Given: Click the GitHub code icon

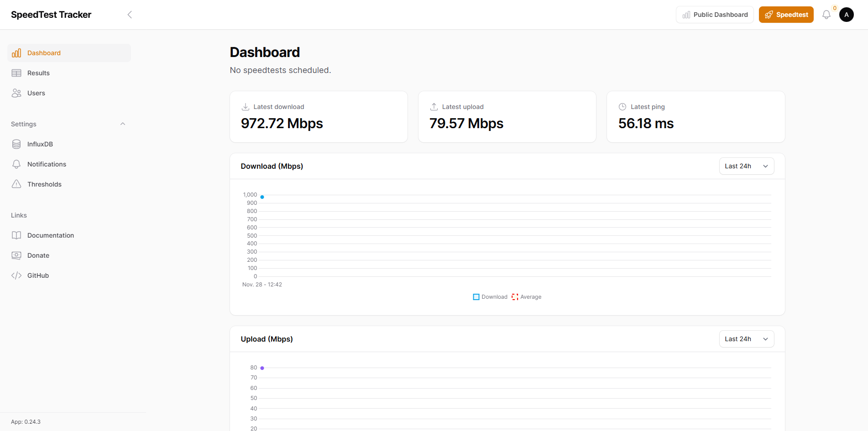Looking at the screenshot, I should [x=16, y=275].
